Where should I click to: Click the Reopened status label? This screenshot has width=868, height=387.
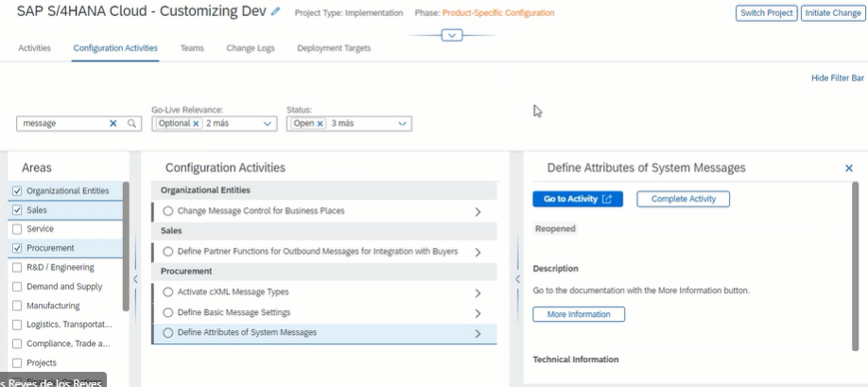tap(555, 229)
